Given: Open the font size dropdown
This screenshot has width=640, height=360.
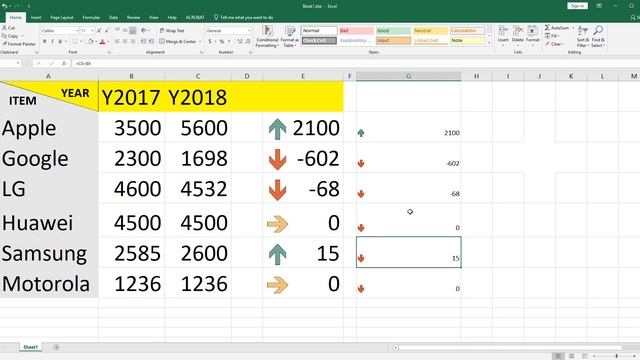Looking at the screenshot, I should (x=92, y=31).
